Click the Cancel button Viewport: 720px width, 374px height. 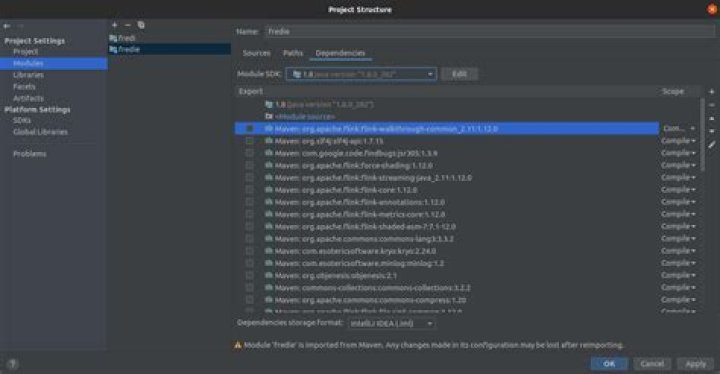point(652,364)
